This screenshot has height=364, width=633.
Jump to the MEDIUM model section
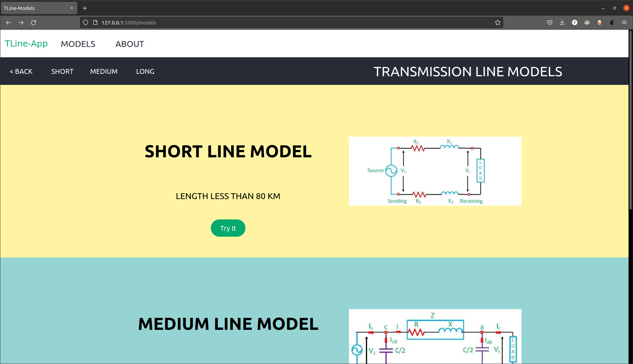click(104, 71)
